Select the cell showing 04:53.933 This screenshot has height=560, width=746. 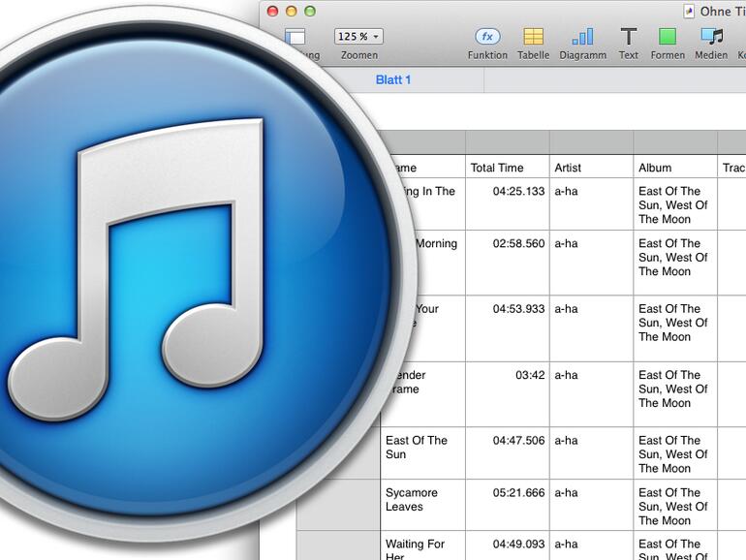(508, 328)
